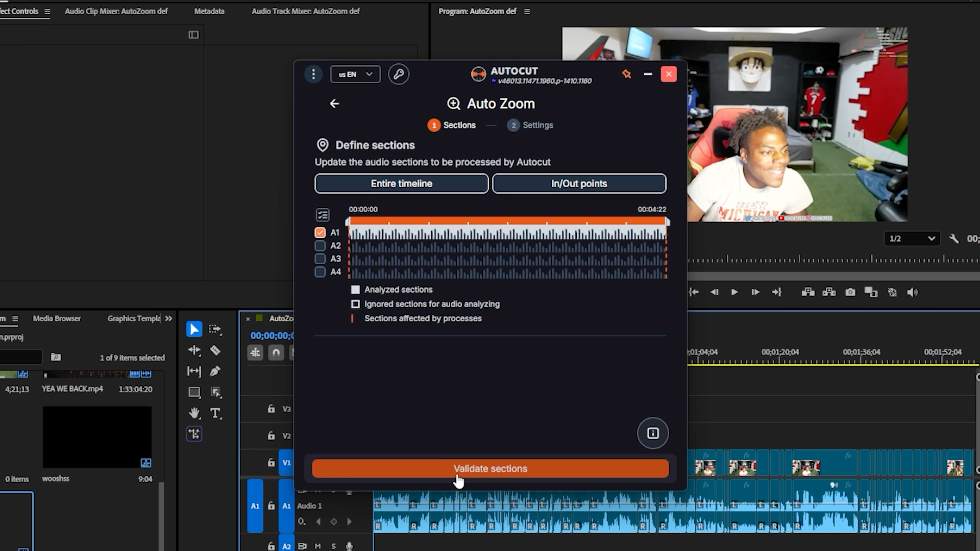Solo the A2 track
The image size is (980, 551).
[x=333, y=546]
